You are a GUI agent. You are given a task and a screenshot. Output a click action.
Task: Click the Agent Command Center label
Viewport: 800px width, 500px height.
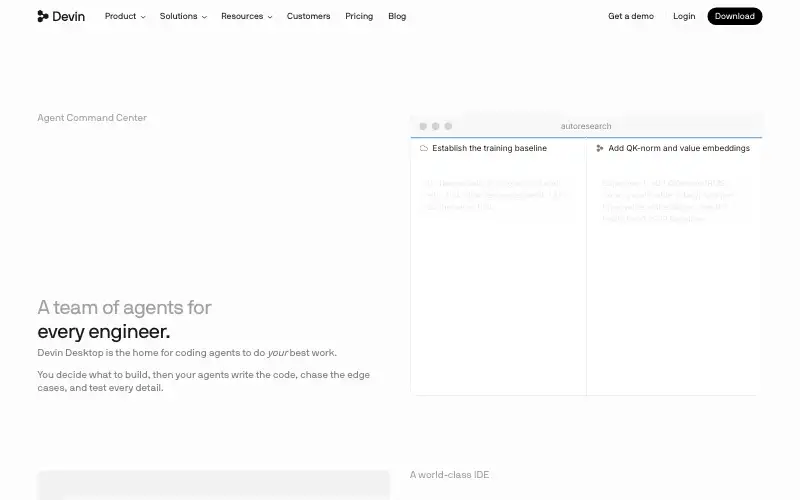[x=92, y=118]
